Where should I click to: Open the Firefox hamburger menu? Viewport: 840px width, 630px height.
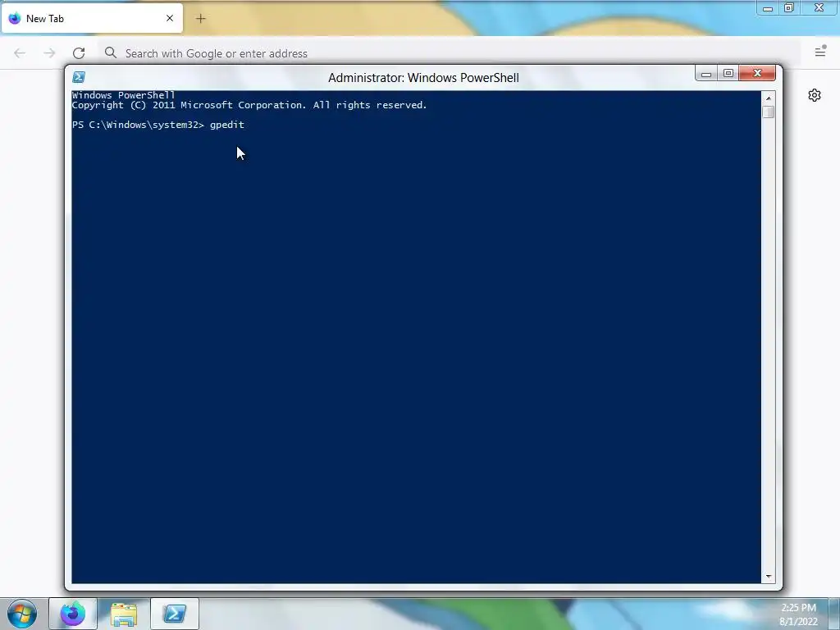(820, 52)
